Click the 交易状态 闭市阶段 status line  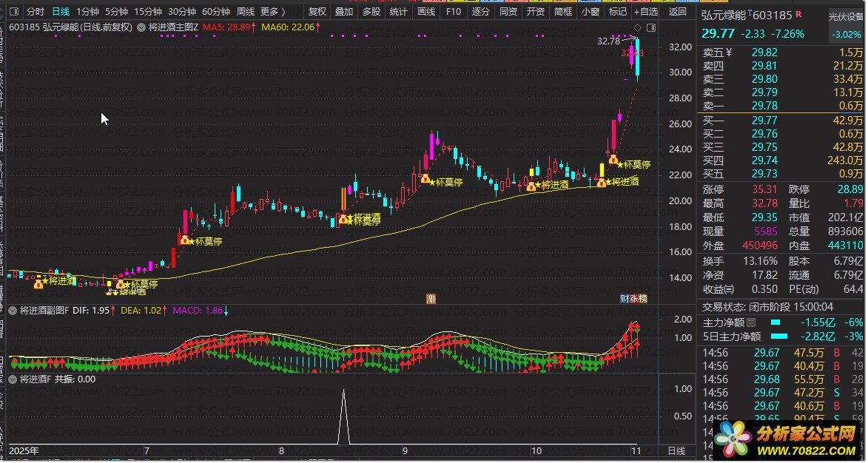[768, 307]
